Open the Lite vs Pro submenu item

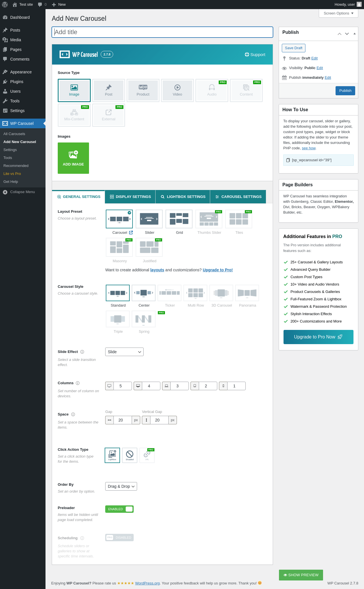pyautogui.click(x=12, y=174)
